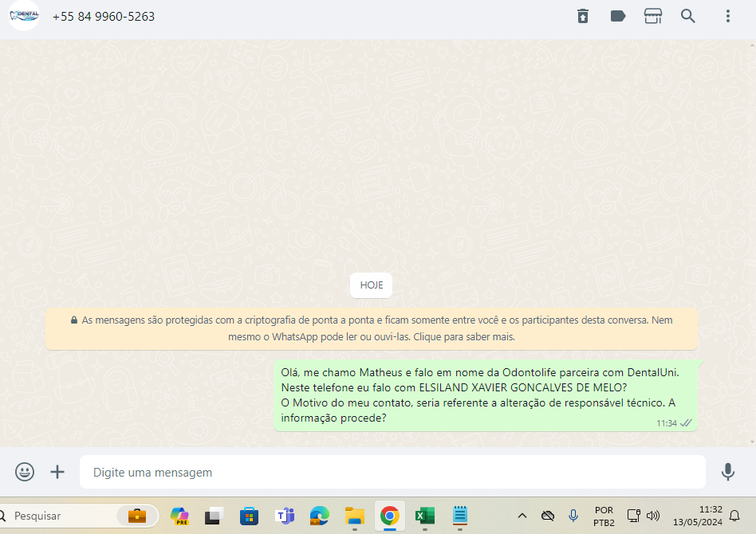Open Notepad from the taskbar

(460, 515)
